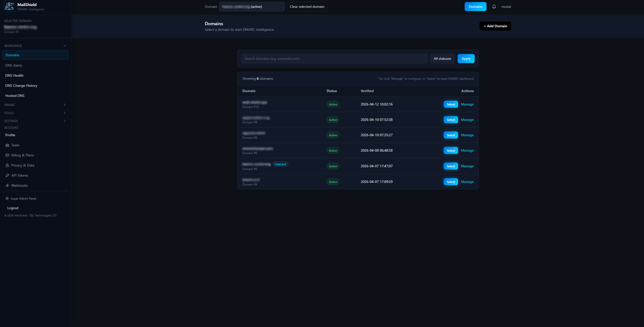The width and height of the screenshot is (644, 327).
Task: Open Team via its people icon
Action: (x=7, y=145)
